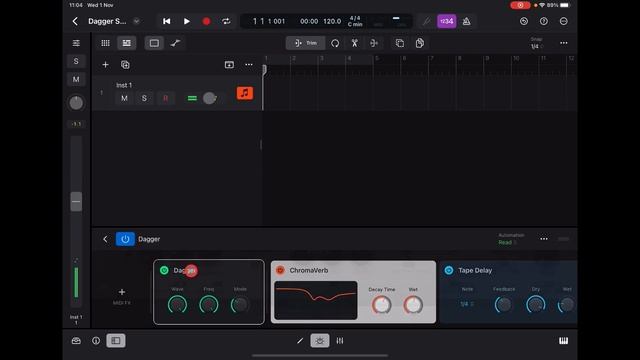The width and height of the screenshot is (640, 360).
Task: Duplicate the track with the duplicate icon
Action: pos(125,64)
